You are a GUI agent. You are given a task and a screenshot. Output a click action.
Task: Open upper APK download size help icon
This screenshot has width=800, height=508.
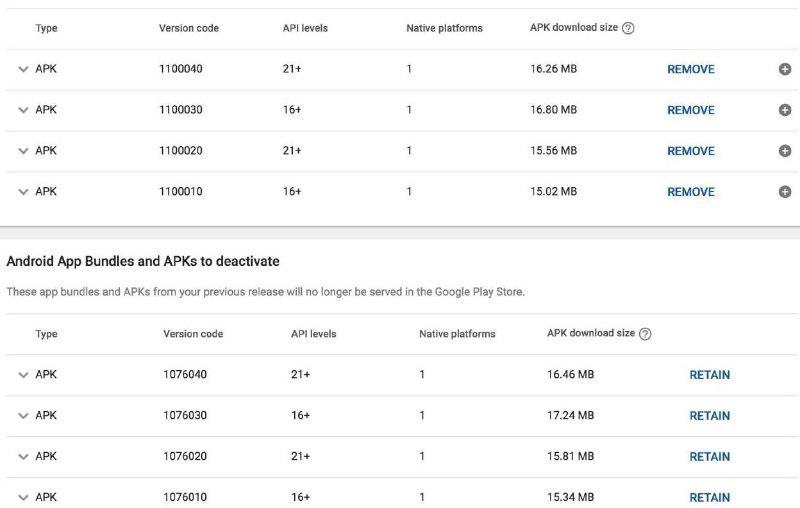click(x=628, y=28)
